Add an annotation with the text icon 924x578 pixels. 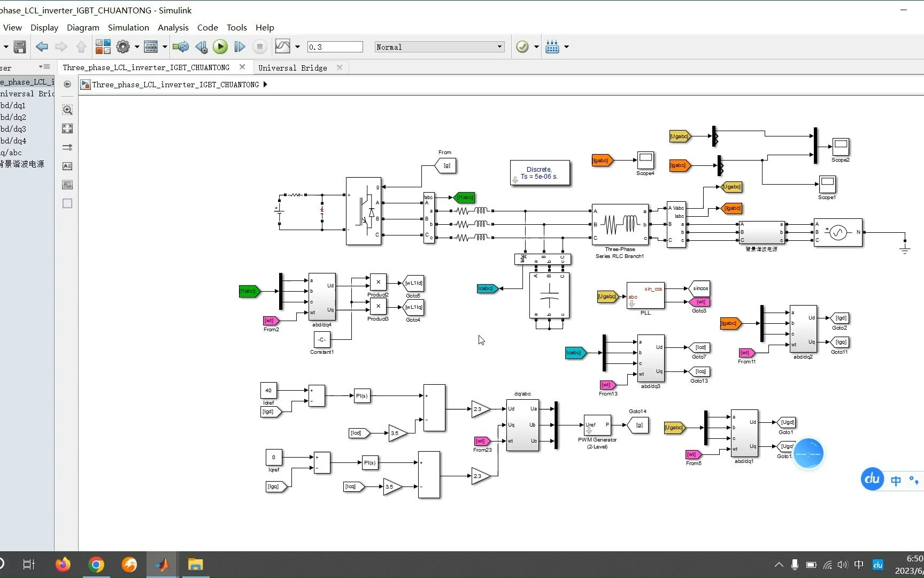tap(67, 166)
